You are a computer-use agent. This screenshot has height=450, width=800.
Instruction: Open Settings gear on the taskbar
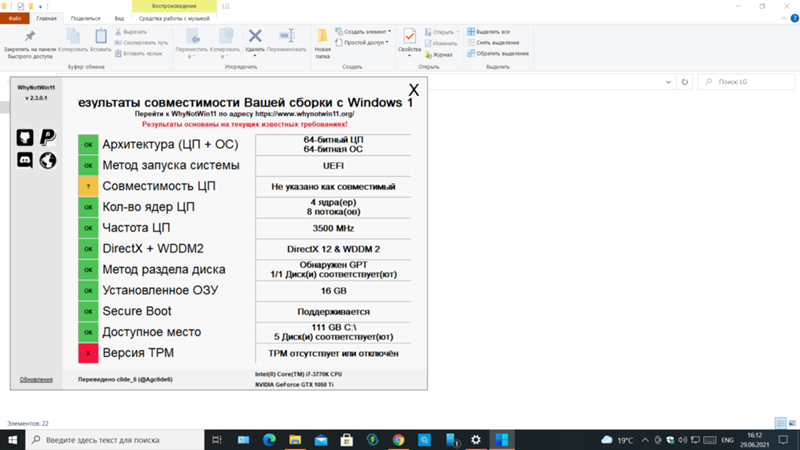[x=476, y=440]
